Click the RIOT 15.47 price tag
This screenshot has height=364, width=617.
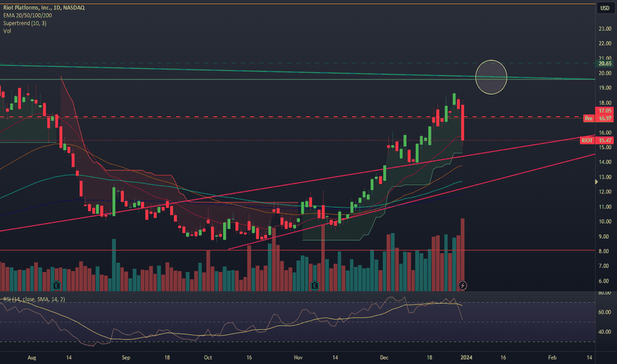pos(596,140)
